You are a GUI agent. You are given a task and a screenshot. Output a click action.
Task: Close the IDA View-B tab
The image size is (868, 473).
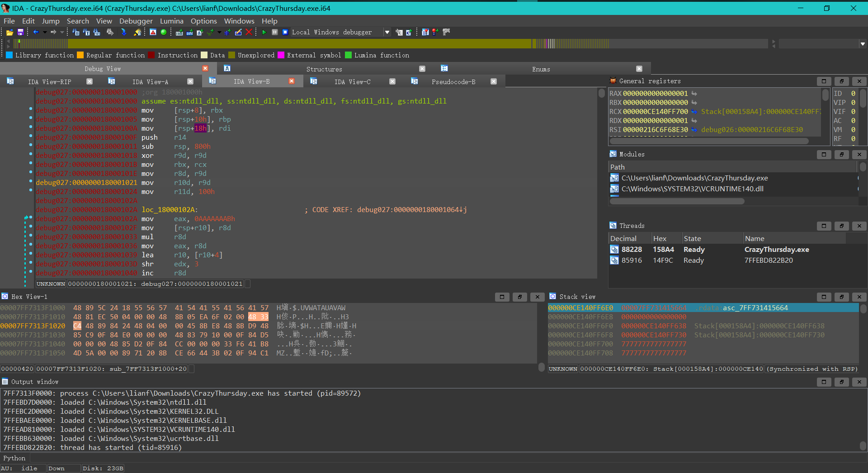292,81
